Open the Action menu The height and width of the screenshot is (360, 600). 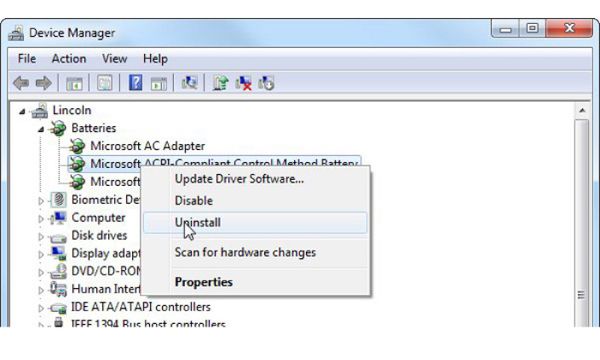click(x=69, y=59)
